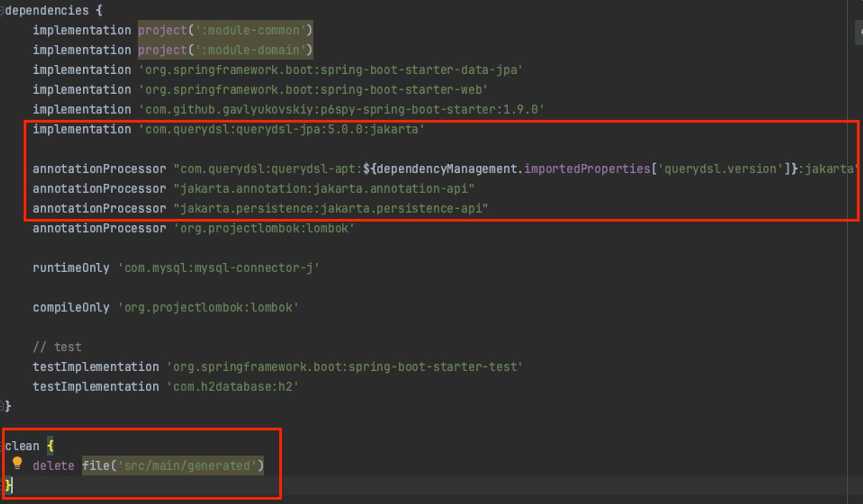Screen dimensions: 863x504
Task: Click the jakarta.annotation-api annotationProcessor string
Action: click(324, 189)
